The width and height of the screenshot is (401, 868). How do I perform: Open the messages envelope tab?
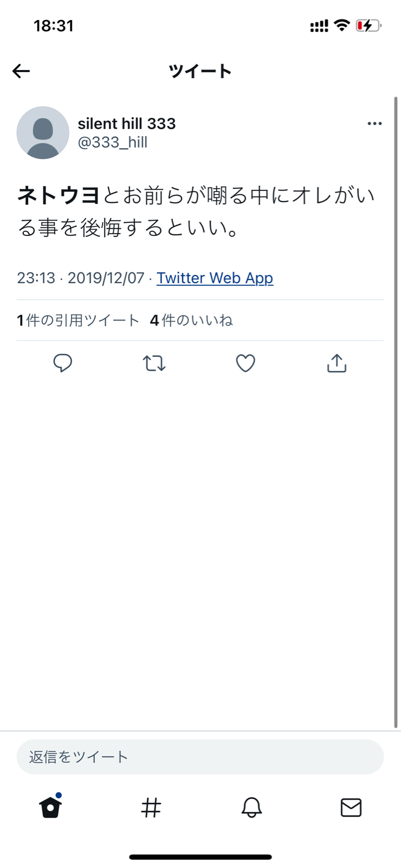coord(351,807)
